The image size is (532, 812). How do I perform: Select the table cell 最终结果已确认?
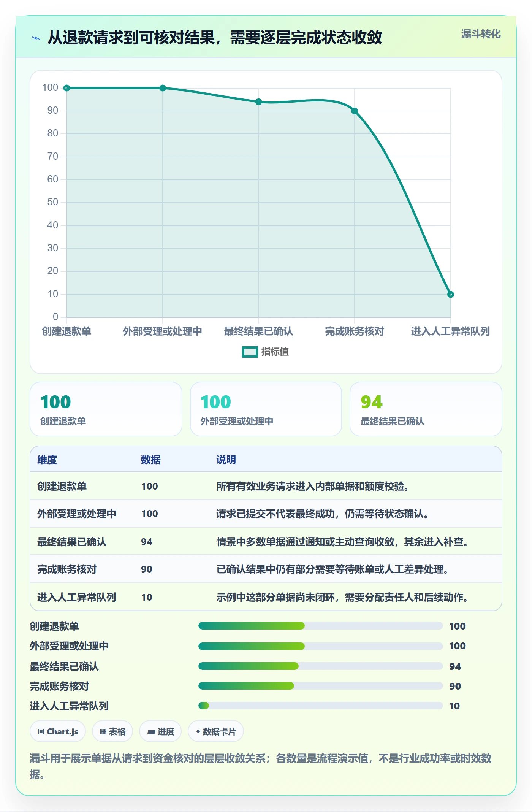click(x=72, y=542)
